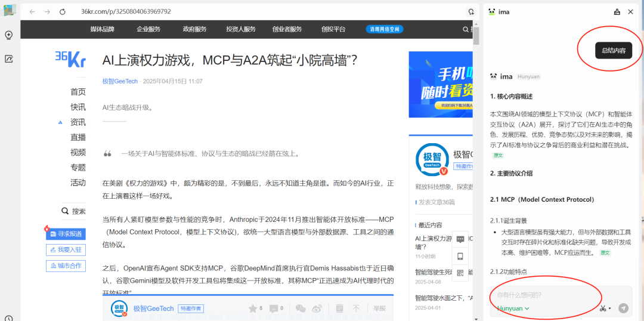This screenshot has height=321, width=644.
Task: Click the 总结内容 button
Action: coord(614,51)
